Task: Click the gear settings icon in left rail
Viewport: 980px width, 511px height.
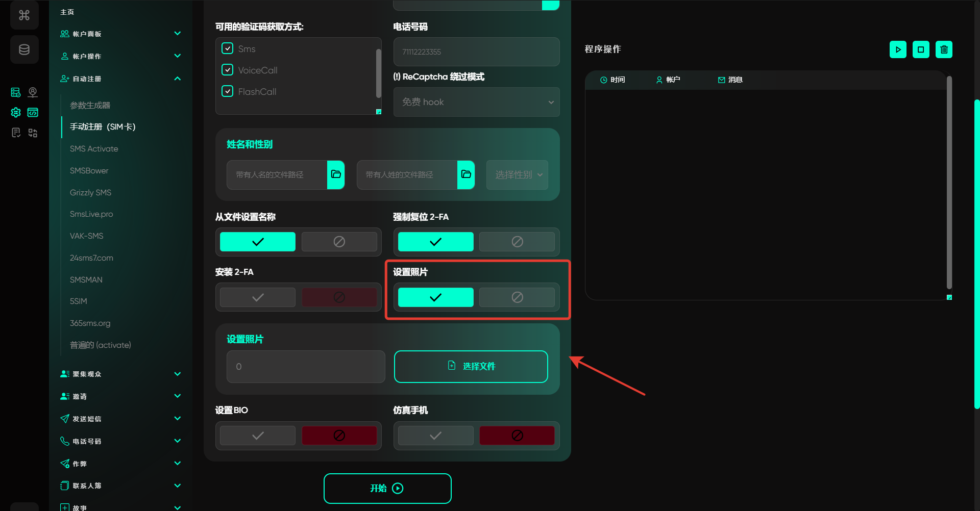Action: (16, 112)
